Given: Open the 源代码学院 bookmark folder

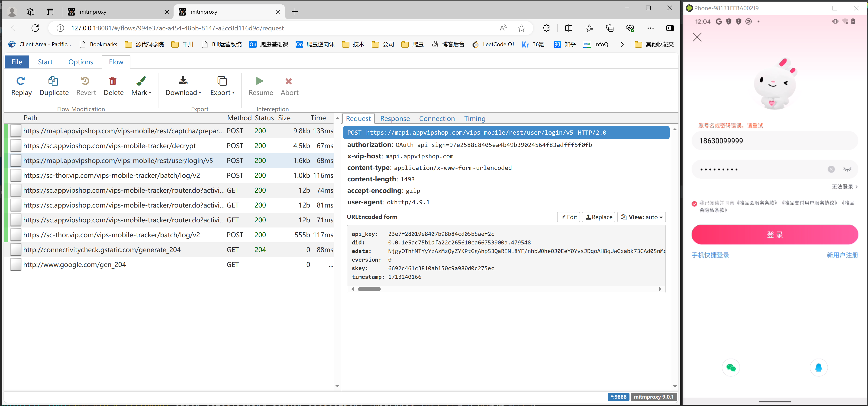Looking at the screenshot, I should 144,44.
